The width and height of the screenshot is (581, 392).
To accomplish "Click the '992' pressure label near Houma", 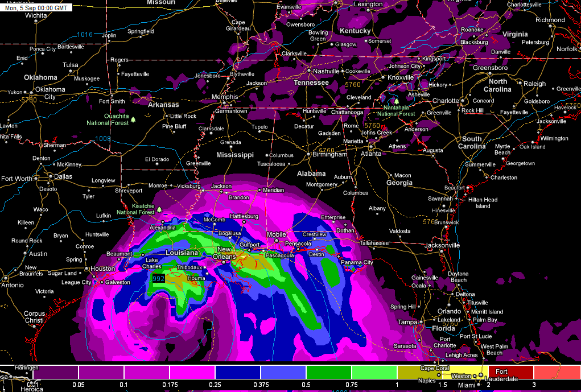I will click(158, 278).
